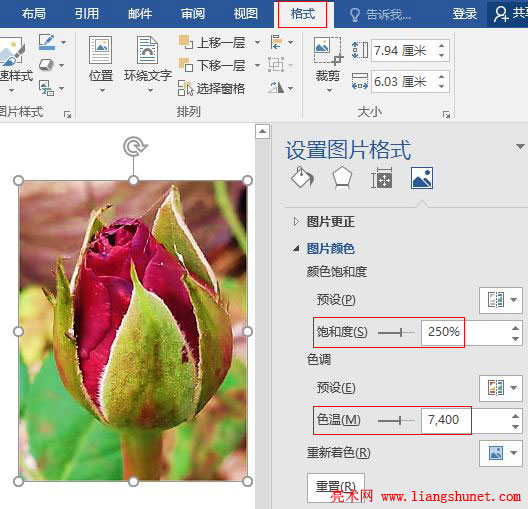Screen dimensions: 528x509
Task: Click the 重置(R) button
Action: click(336, 487)
